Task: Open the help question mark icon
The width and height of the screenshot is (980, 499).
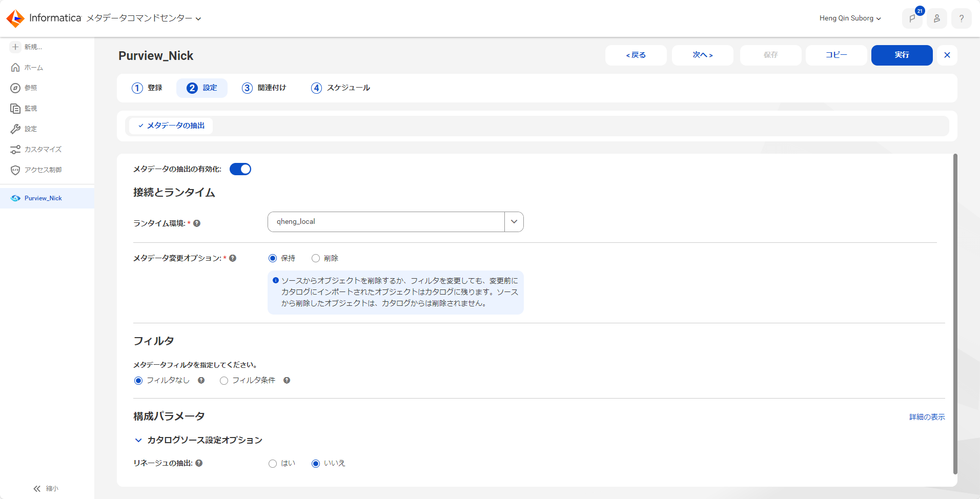Action: pyautogui.click(x=962, y=18)
